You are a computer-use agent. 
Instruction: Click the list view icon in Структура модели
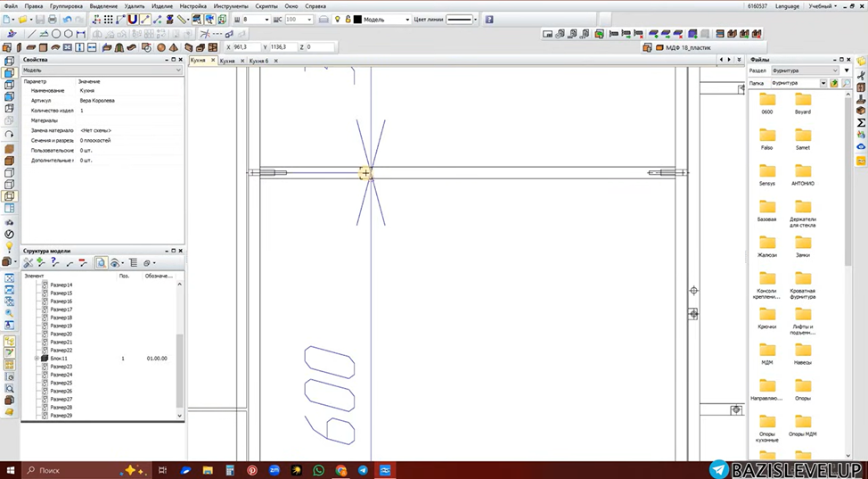(x=134, y=263)
